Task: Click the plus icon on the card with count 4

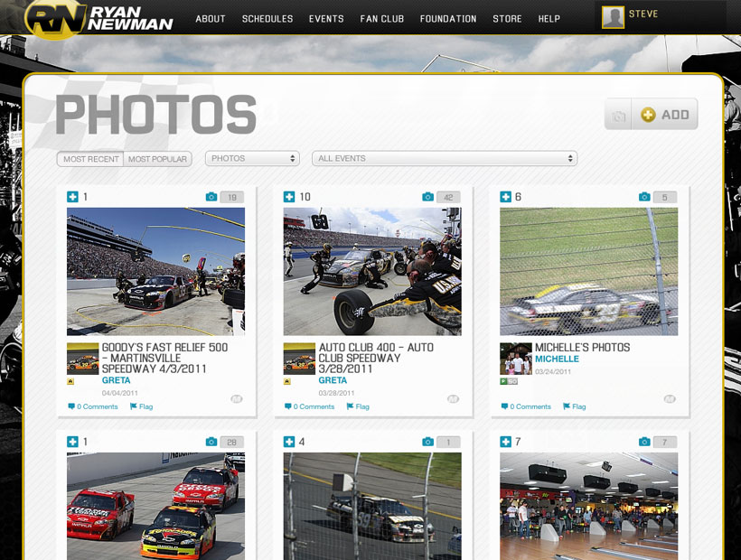Action: pos(289,442)
